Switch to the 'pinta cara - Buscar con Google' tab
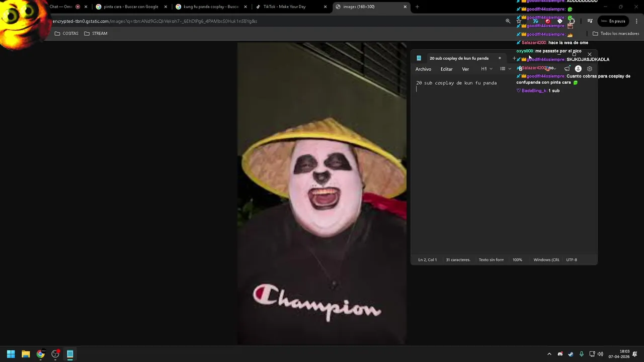This screenshot has height=362, width=644. coord(131,7)
